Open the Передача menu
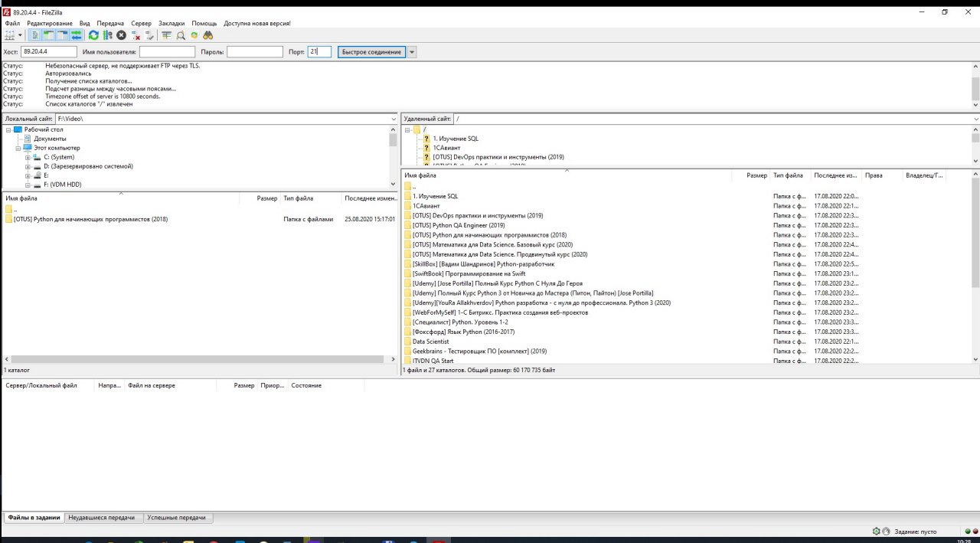The width and height of the screenshot is (980, 543). pyautogui.click(x=111, y=24)
